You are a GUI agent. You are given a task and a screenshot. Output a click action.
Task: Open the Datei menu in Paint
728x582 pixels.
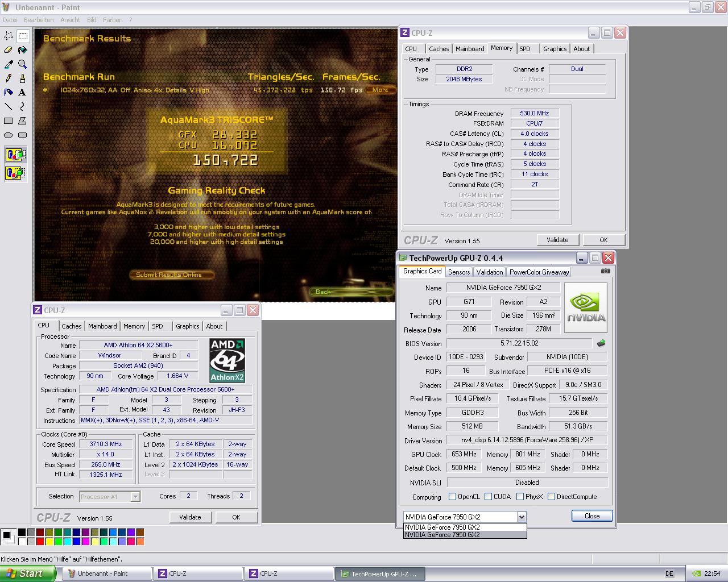[10, 20]
